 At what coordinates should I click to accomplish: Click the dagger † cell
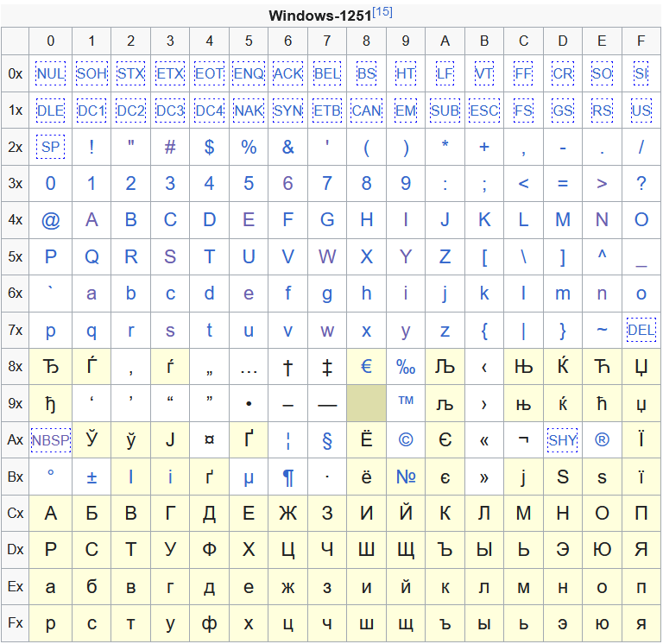click(288, 366)
